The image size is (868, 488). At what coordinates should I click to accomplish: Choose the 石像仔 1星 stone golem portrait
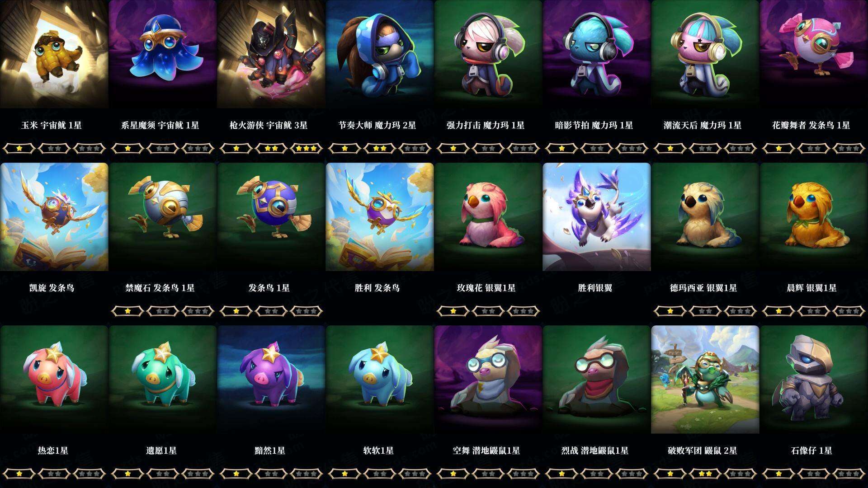point(814,380)
